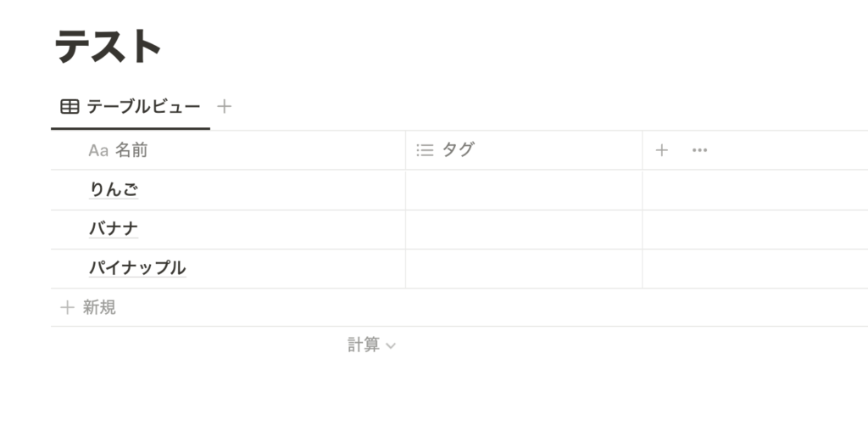Click the Aa icon in 名前 column header

98,151
